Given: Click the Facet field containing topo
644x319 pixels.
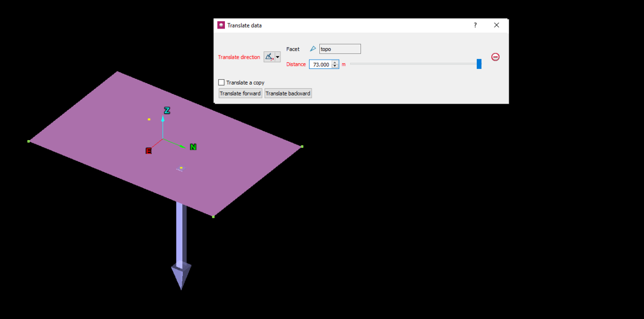Looking at the screenshot, I should 340,49.
